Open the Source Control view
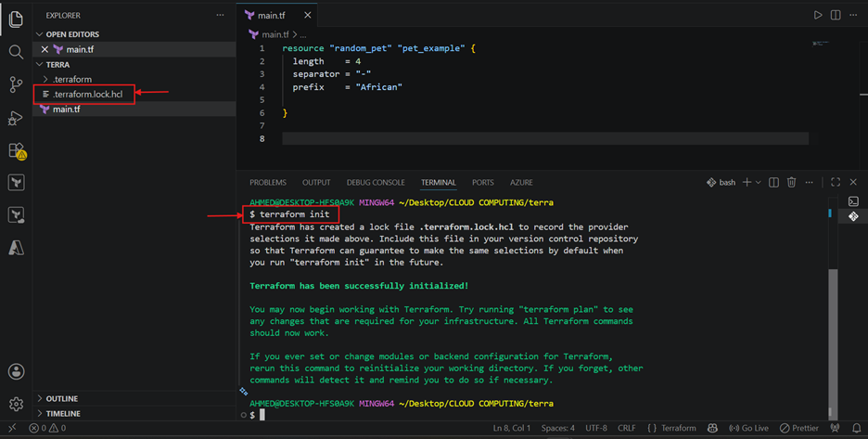This screenshot has width=868, height=439. pyautogui.click(x=16, y=84)
